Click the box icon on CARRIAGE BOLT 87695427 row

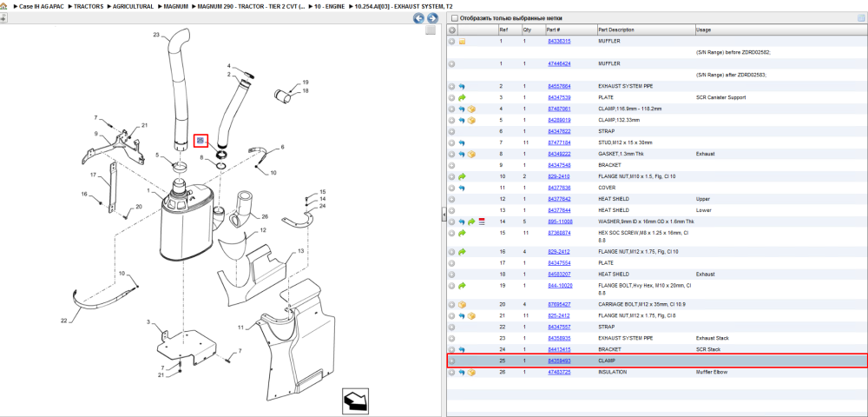462,305
